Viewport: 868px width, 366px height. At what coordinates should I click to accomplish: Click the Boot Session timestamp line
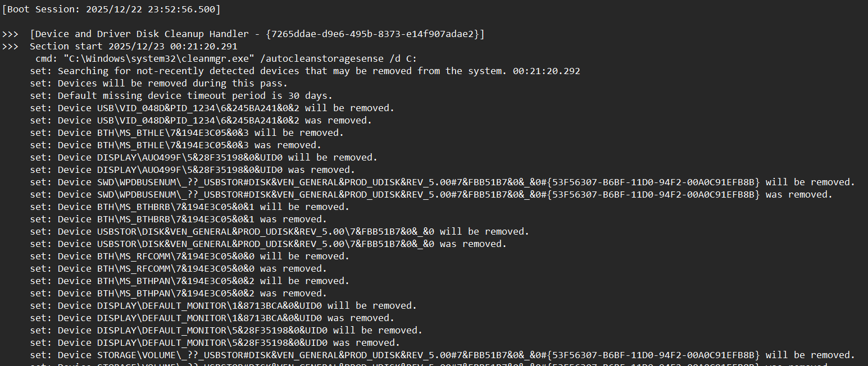point(111,9)
